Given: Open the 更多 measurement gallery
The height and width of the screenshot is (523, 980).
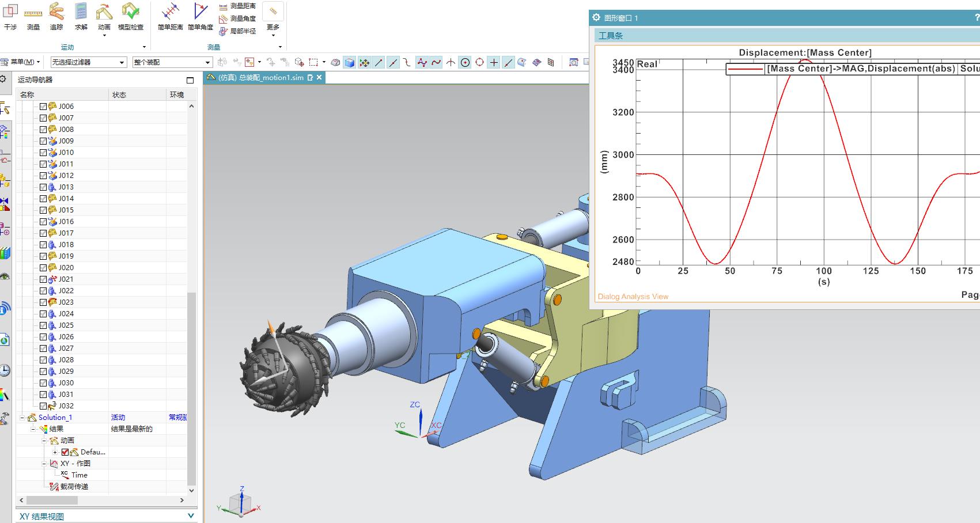Looking at the screenshot, I should pos(273,19).
